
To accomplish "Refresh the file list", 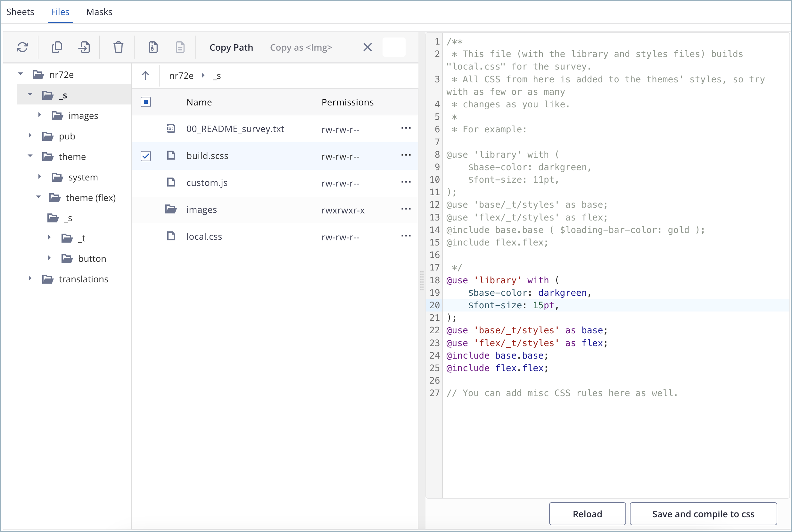I will (x=22, y=47).
